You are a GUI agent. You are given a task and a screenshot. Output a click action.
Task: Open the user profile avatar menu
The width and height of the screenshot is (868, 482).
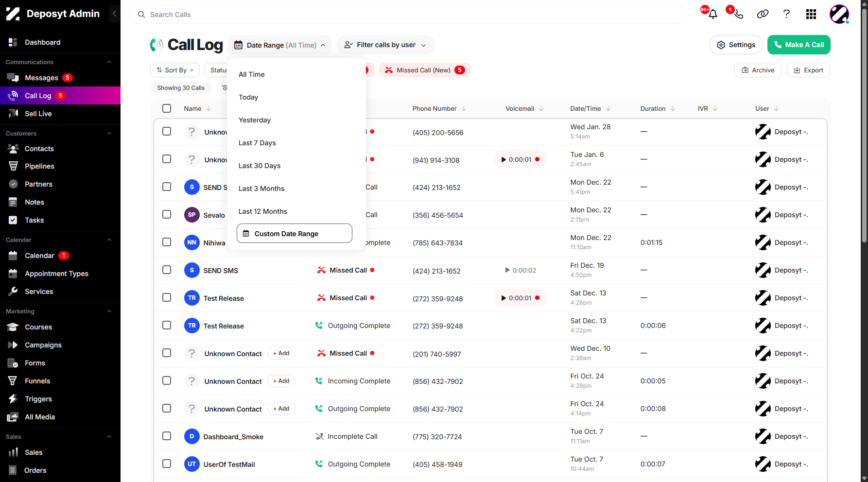(x=839, y=14)
